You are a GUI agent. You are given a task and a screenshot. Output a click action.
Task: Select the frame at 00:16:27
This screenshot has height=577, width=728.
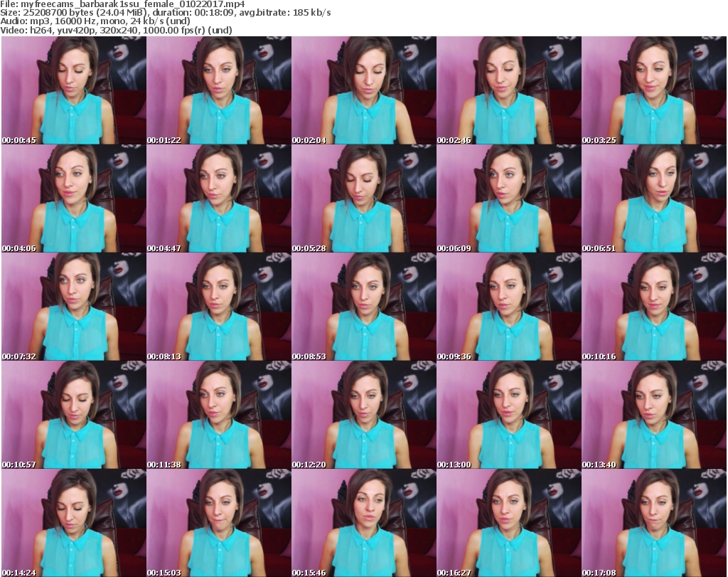pos(509,523)
